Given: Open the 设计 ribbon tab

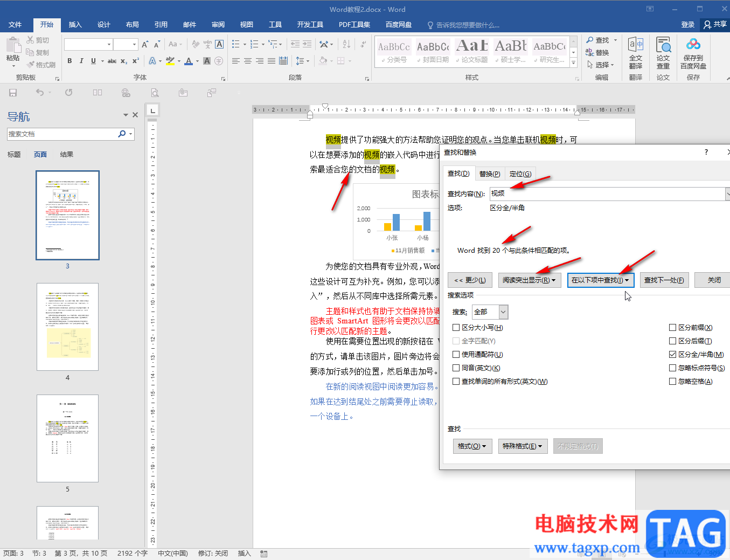Looking at the screenshot, I should click(104, 25).
